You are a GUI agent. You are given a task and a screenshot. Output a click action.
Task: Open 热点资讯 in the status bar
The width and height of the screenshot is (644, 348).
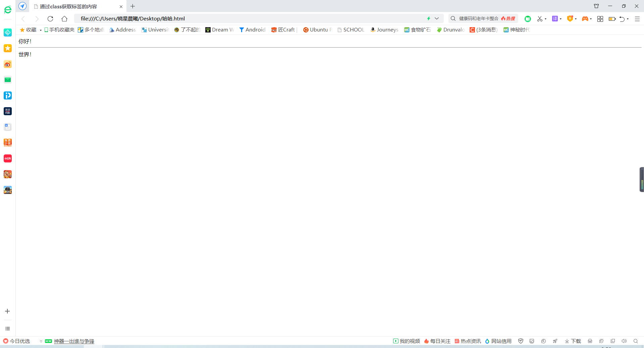[x=468, y=341]
